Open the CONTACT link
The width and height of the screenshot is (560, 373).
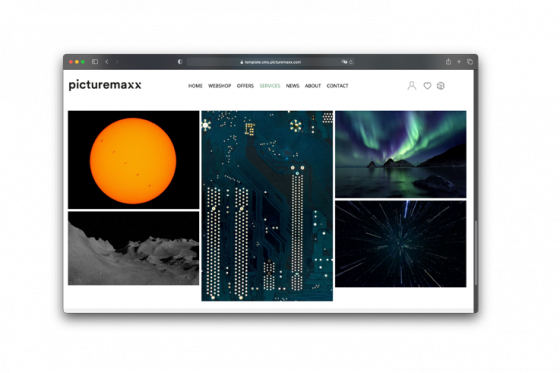coord(337,86)
